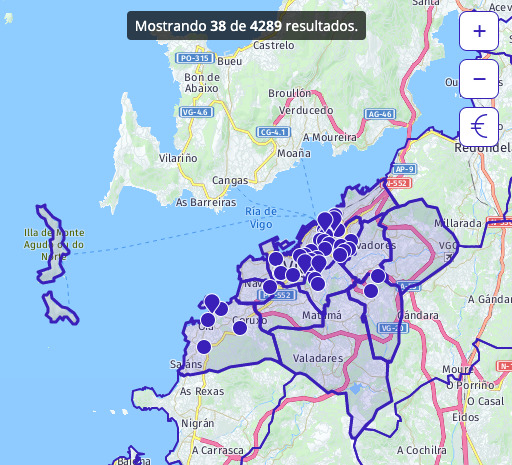
Task: Click the Broullón label
Action: click(290, 93)
